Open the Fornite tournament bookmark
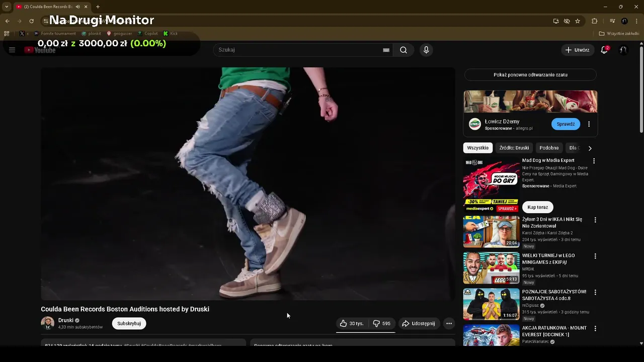Screen dimensions: 644x362 55,34
